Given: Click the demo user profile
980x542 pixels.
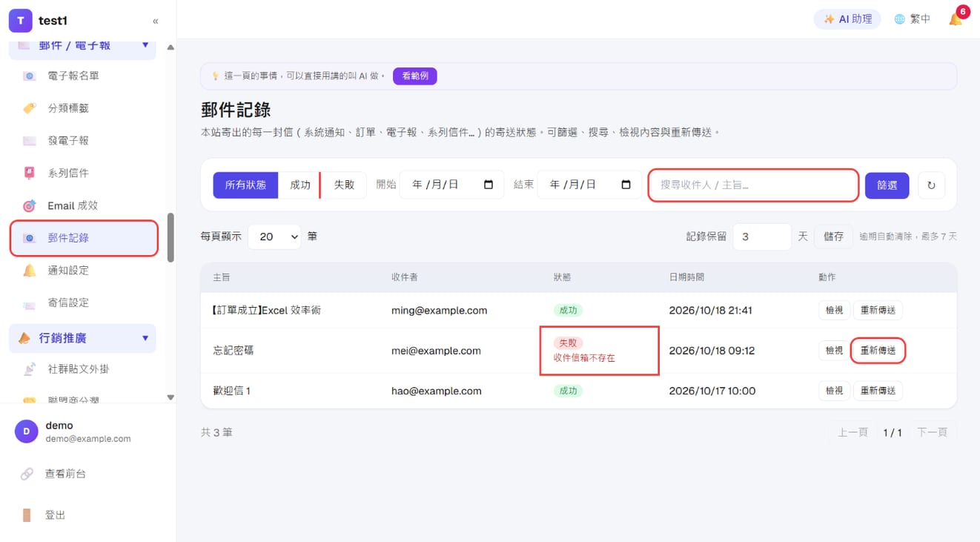Looking at the screenshot, I should [x=87, y=432].
